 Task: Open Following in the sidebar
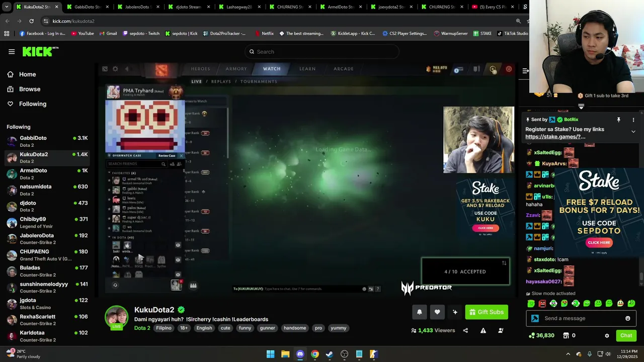pos(33,104)
